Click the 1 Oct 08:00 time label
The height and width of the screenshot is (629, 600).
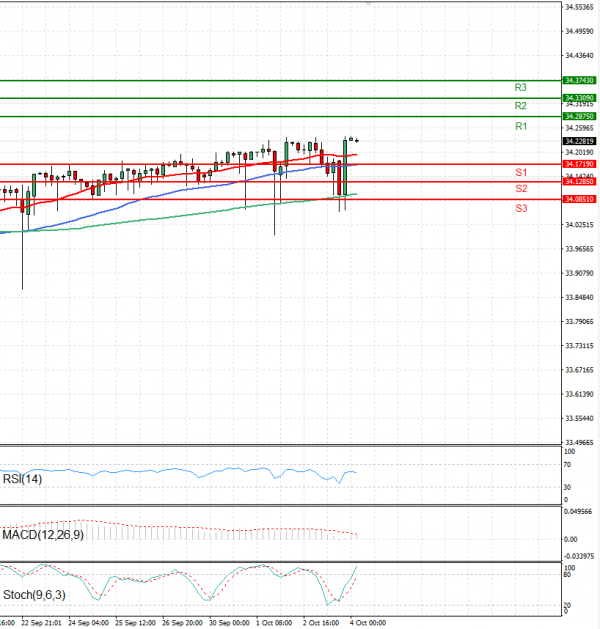point(274,623)
